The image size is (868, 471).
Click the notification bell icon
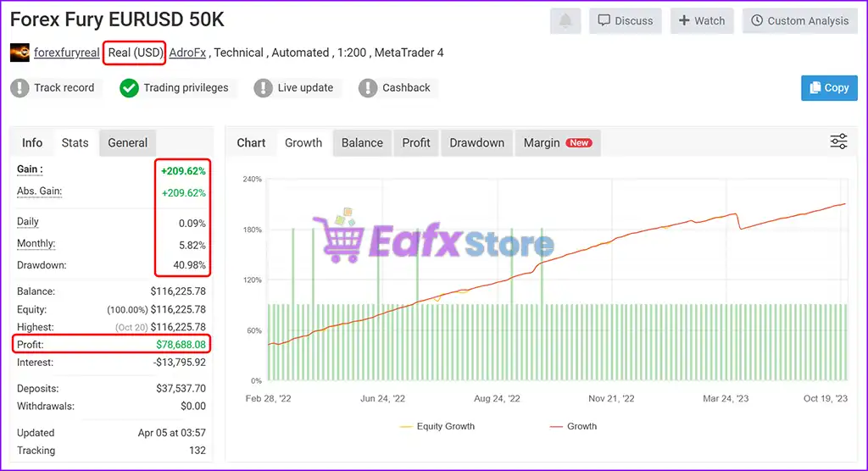coord(565,20)
